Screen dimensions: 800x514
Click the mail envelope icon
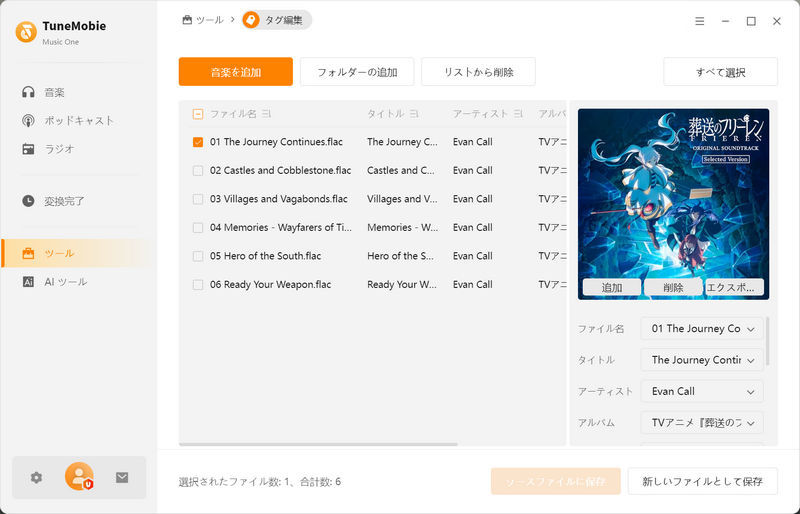(x=122, y=477)
